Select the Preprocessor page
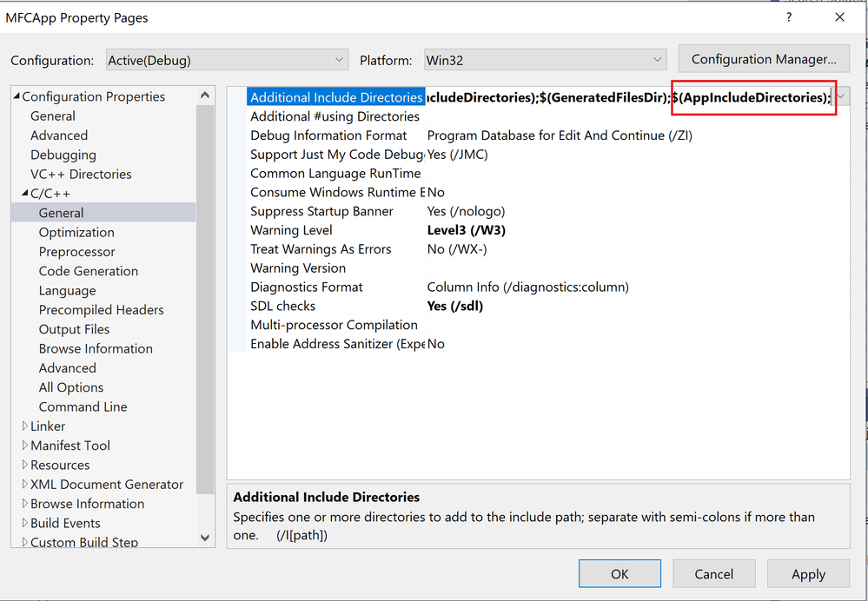This screenshot has height=601, width=868. pos(76,252)
